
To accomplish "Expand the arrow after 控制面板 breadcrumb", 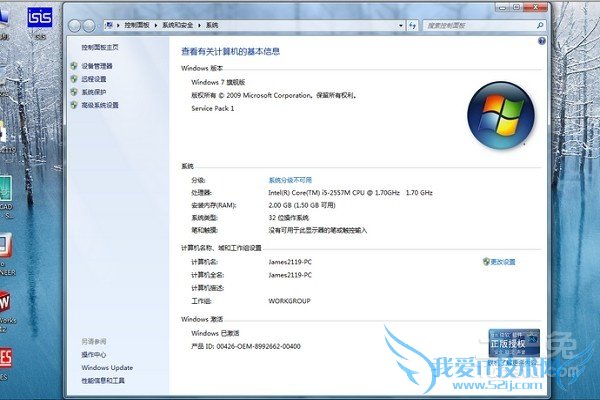I will point(156,25).
